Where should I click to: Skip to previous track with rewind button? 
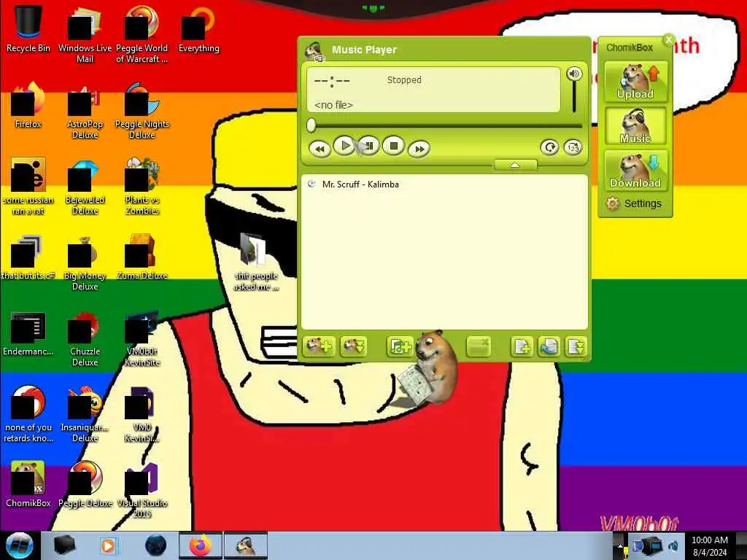pos(320,149)
